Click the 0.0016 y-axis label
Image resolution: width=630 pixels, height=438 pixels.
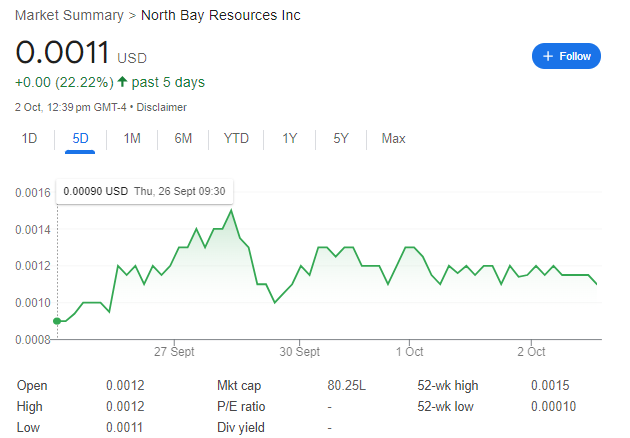(33, 193)
